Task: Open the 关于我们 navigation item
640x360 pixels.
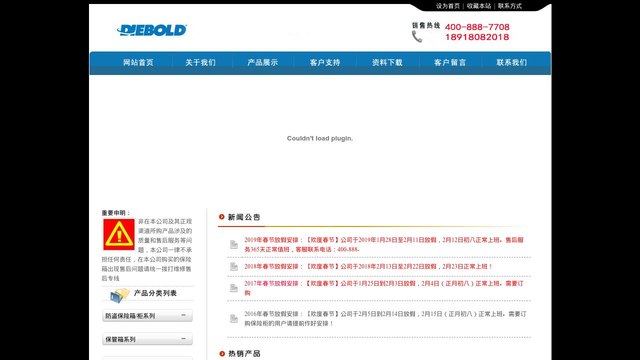Action: (200, 62)
